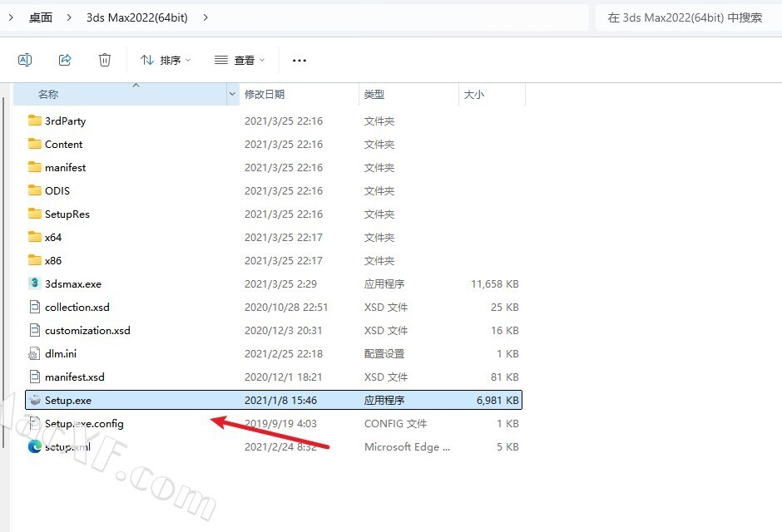Expand chevron before 桌面 breadcrumb
782x532 pixels.
tap(11, 18)
